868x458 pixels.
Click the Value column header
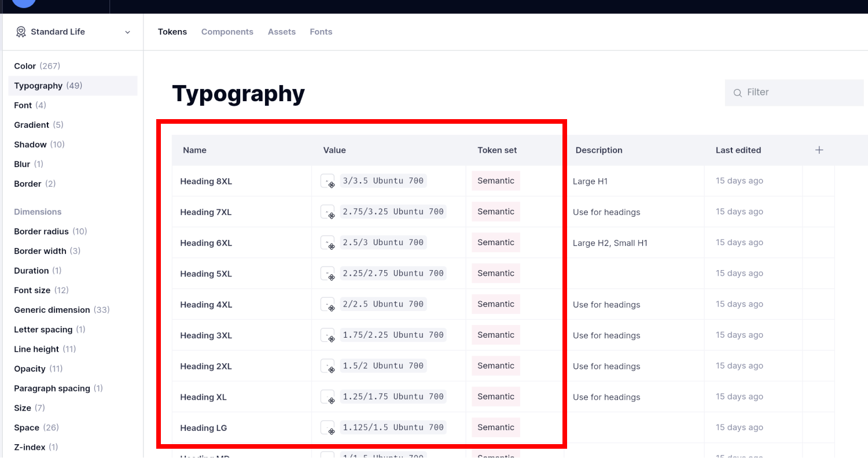(x=334, y=150)
